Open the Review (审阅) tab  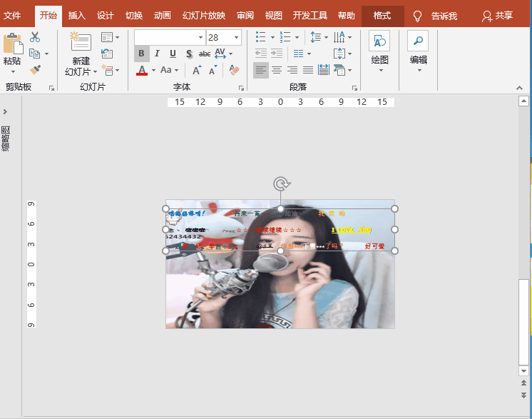[245, 16]
